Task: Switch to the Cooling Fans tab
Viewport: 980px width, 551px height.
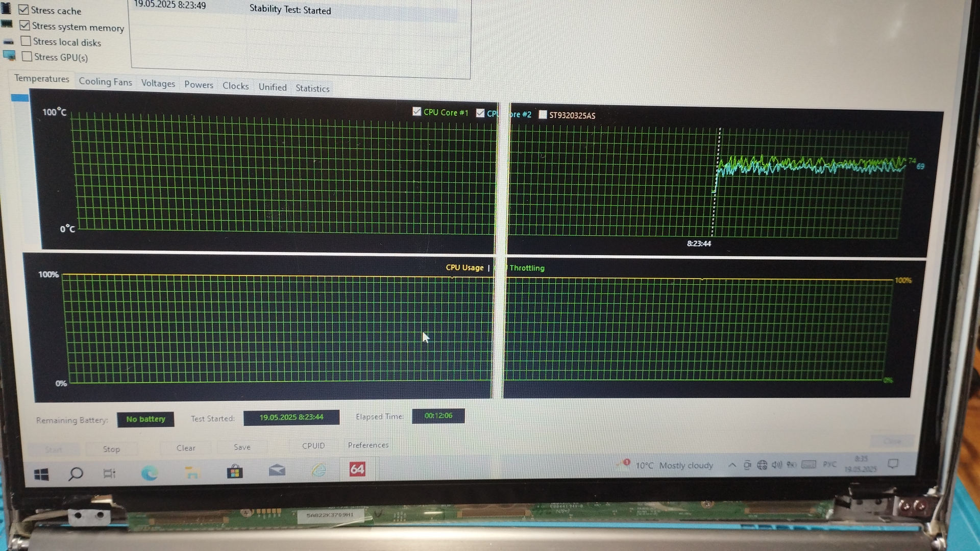Action: (105, 82)
